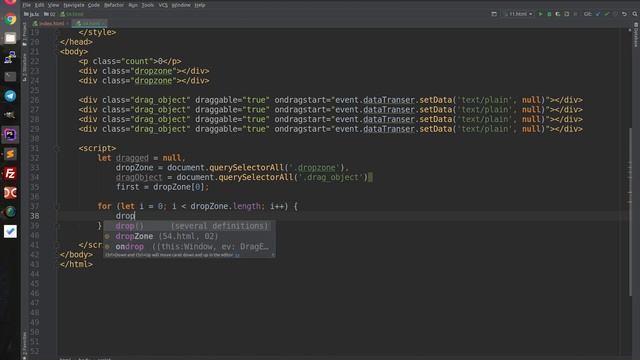Click the Rollback undo arrow icon
The image size is (640, 360).
tap(624, 14)
